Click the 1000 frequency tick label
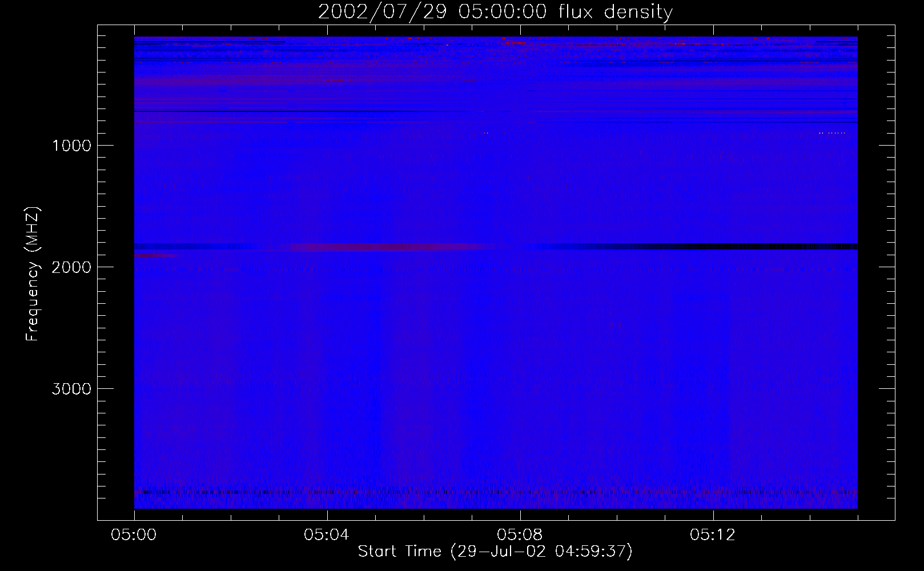The image size is (924, 571). (x=71, y=146)
